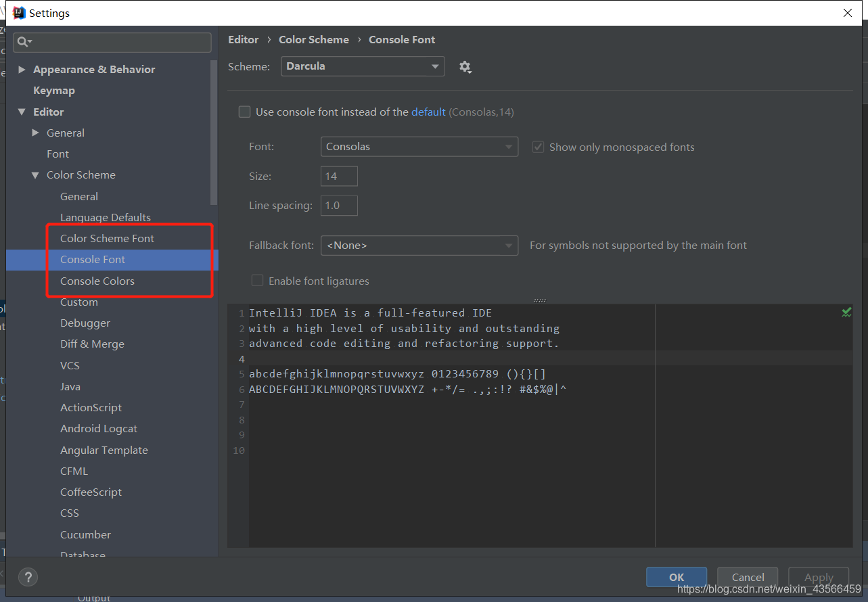Click the preview splitter drag handle

[x=539, y=300]
